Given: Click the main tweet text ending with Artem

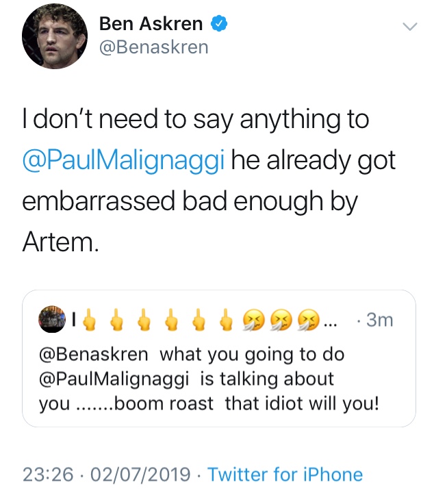Looking at the screenshot, I should pos(209,181).
